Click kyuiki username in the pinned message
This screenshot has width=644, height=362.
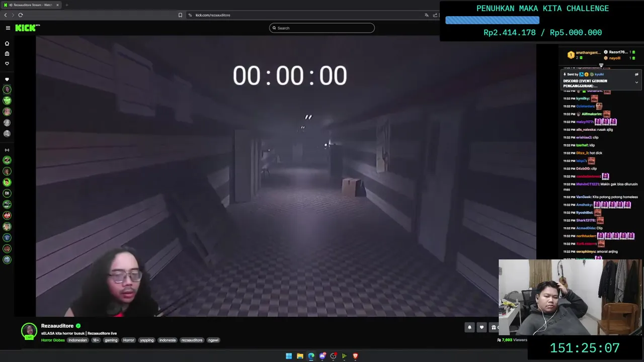[599, 74]
